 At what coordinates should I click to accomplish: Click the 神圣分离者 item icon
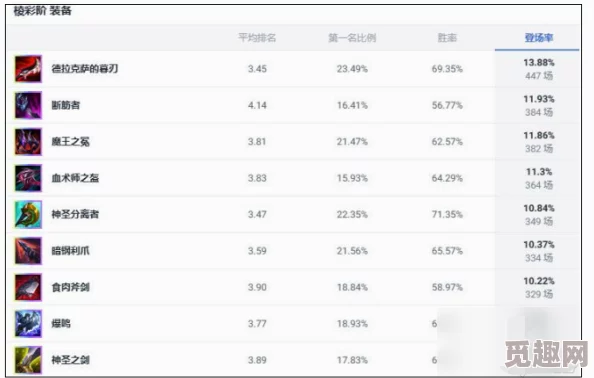(28, 214)
